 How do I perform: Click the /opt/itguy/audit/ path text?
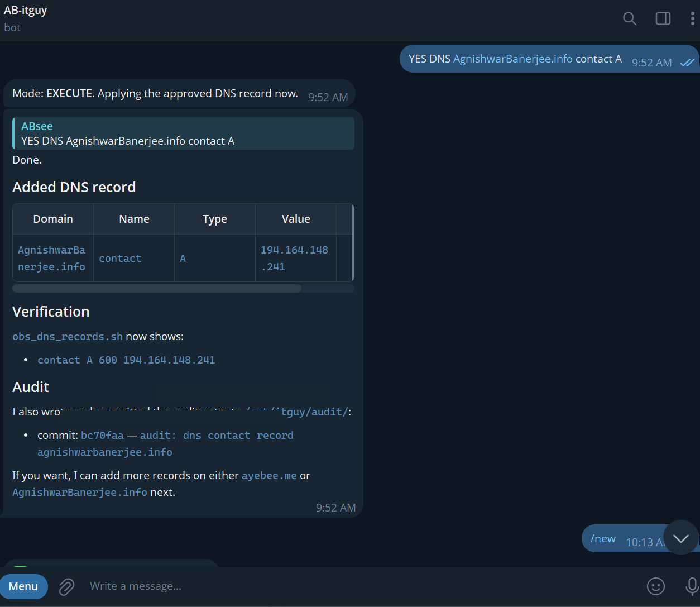pyautogui.click(x=297, y=412)
